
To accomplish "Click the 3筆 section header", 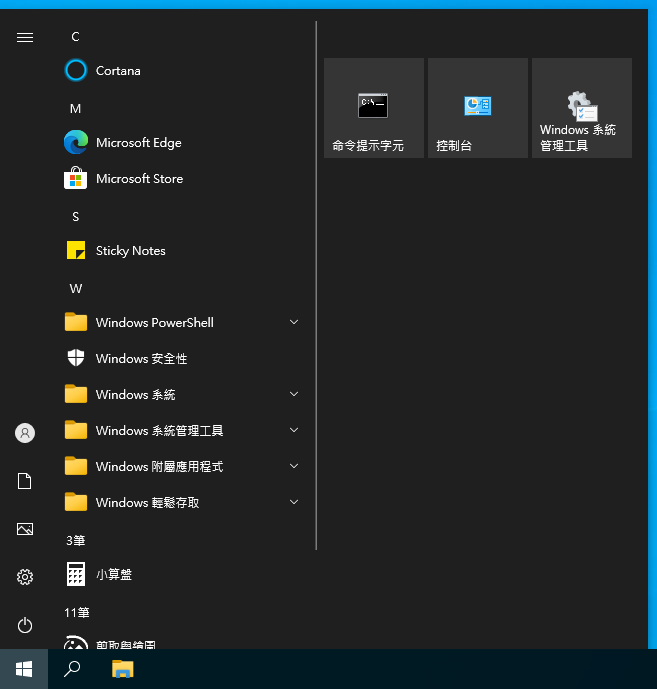I will (x=76, y=540).
